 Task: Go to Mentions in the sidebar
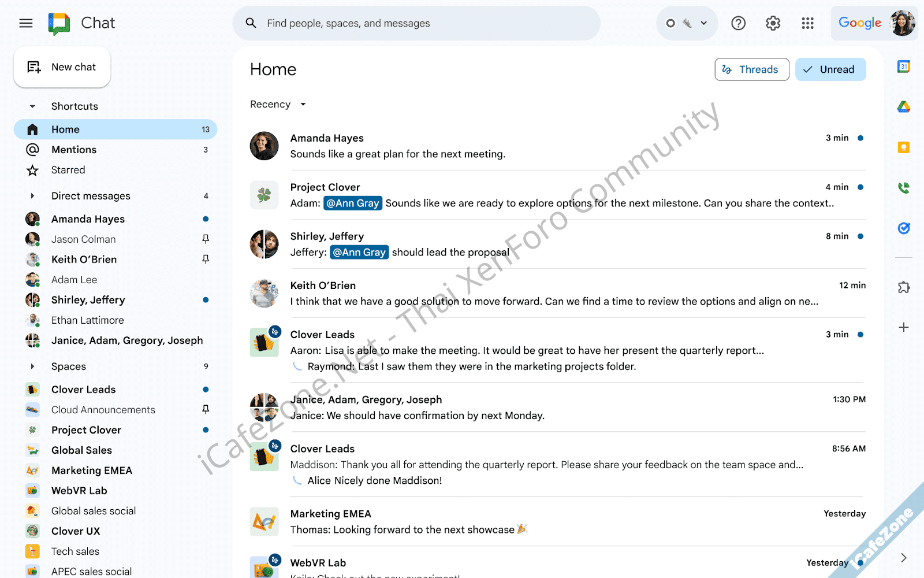click(74, 150)
